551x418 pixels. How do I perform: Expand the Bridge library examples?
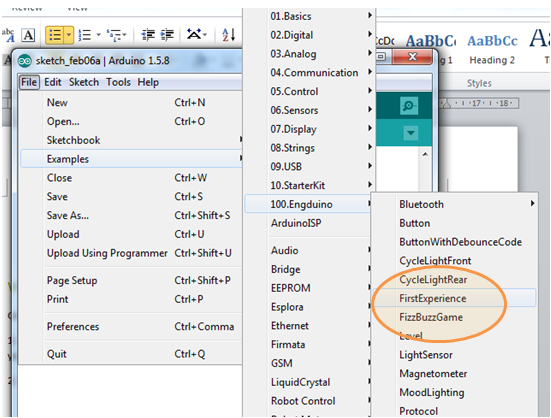tap(309, 269)
